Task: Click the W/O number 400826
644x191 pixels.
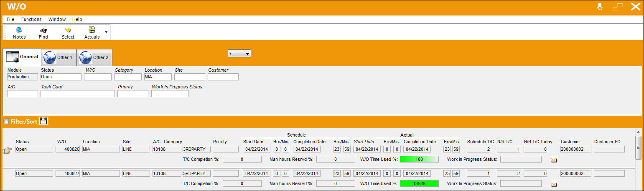Action: click(68, 149)
